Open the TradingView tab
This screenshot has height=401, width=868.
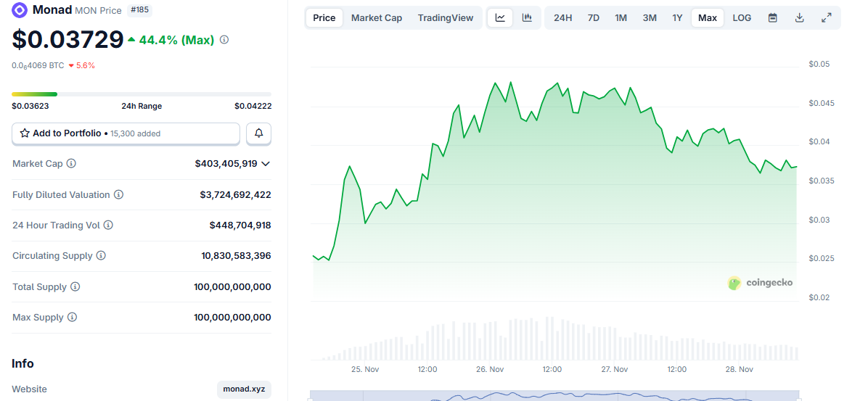tap(446, 17)
